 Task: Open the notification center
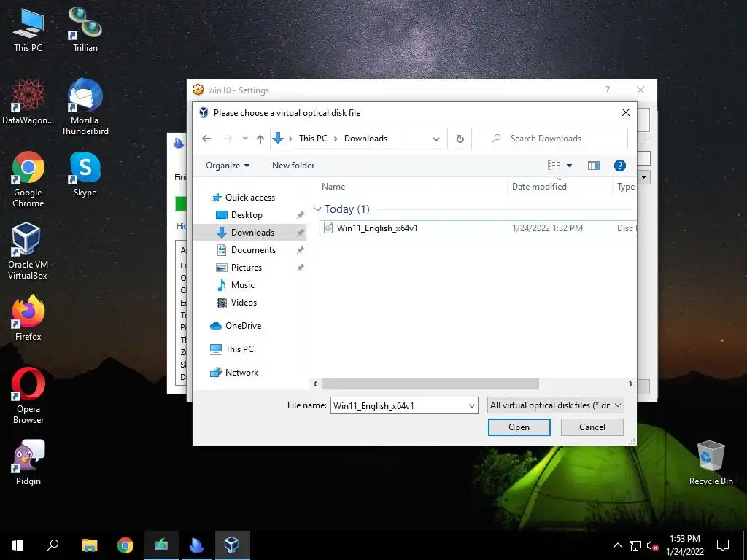click(x=723, y=545)
